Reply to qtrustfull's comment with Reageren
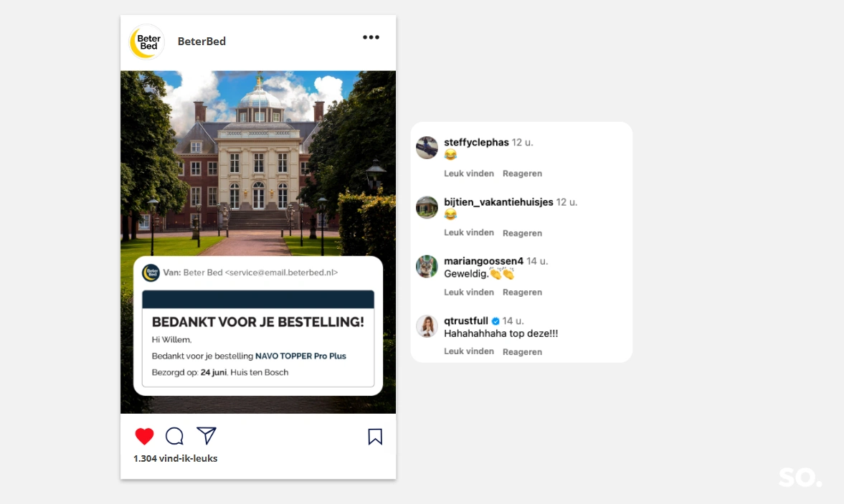Viewport: 844px width, 504px height. coord(522,352)
